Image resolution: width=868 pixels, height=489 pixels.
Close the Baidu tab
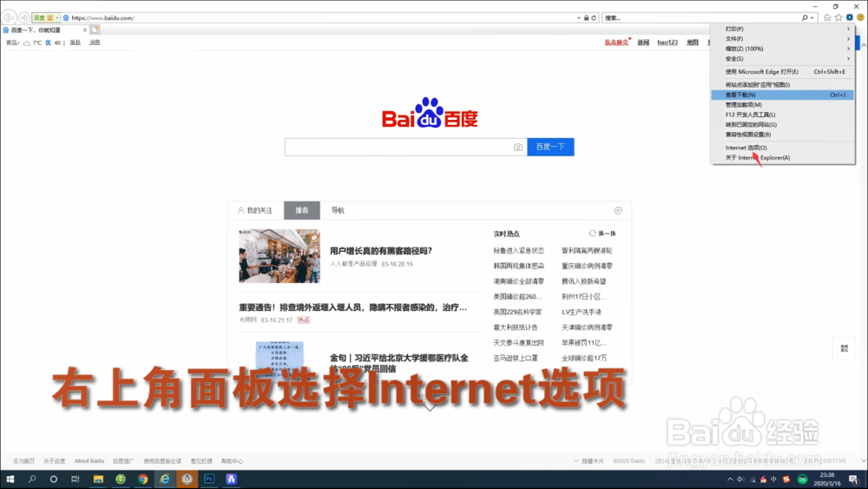(85, 30)
